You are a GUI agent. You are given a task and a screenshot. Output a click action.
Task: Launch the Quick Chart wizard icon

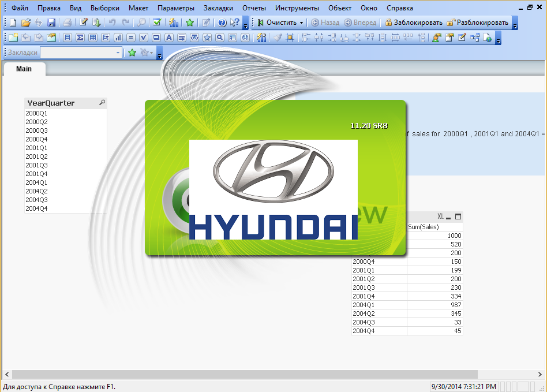(174, 23)
